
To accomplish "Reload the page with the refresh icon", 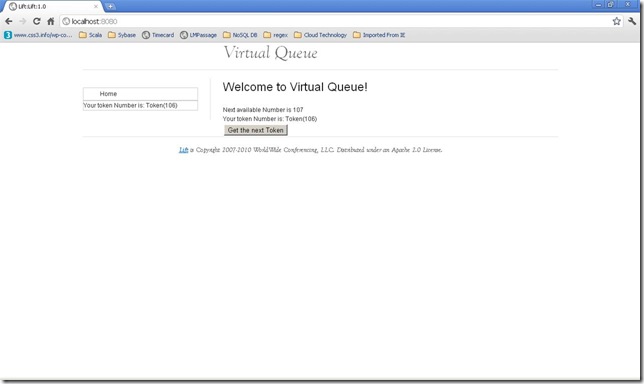I will click(x=37, y=21).
